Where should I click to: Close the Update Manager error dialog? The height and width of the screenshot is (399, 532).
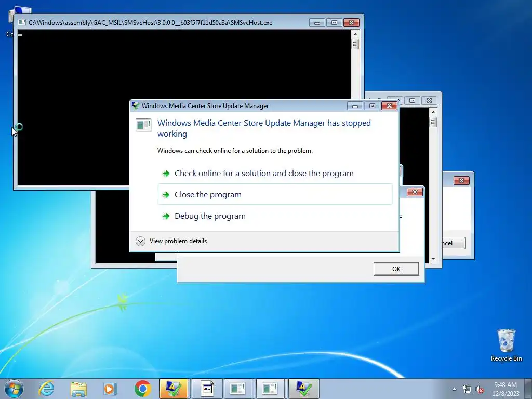389,106
